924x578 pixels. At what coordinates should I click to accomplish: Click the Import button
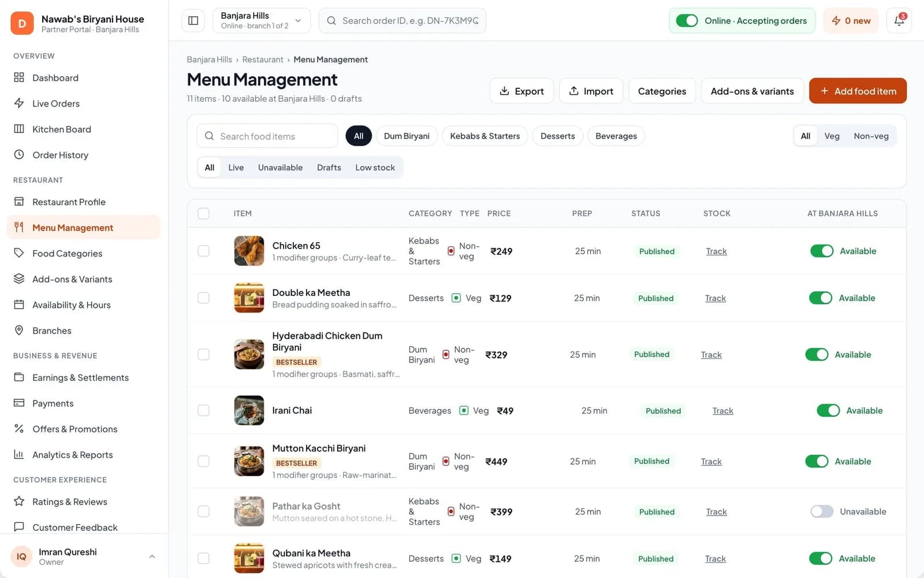(591, 91)
